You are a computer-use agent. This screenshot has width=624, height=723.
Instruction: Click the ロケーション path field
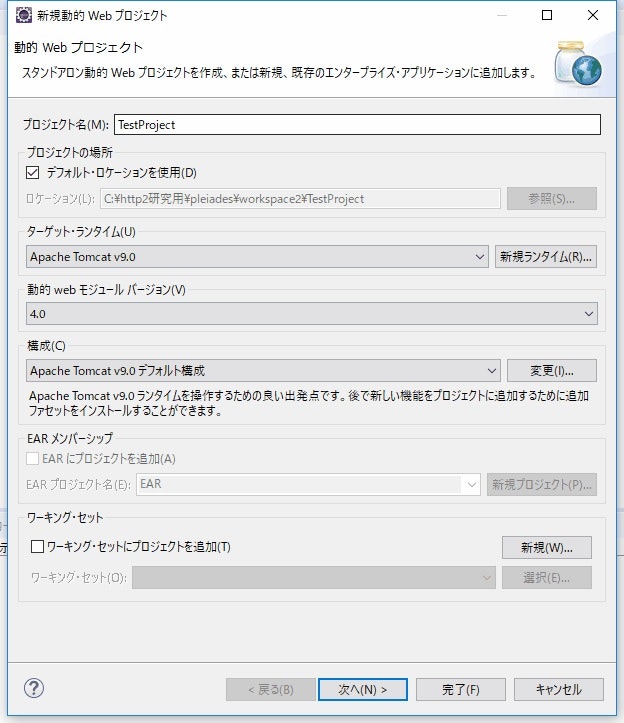coord(300,199)
